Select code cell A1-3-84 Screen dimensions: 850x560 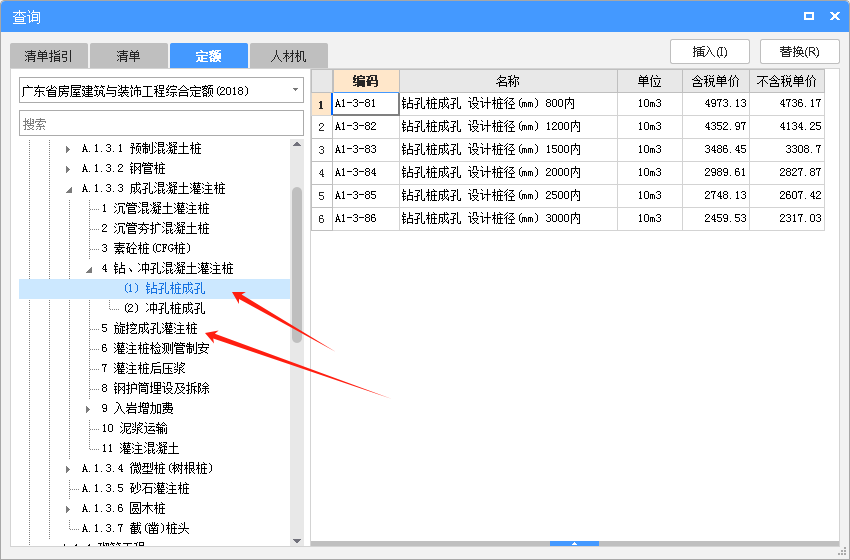tap(366, 173)
